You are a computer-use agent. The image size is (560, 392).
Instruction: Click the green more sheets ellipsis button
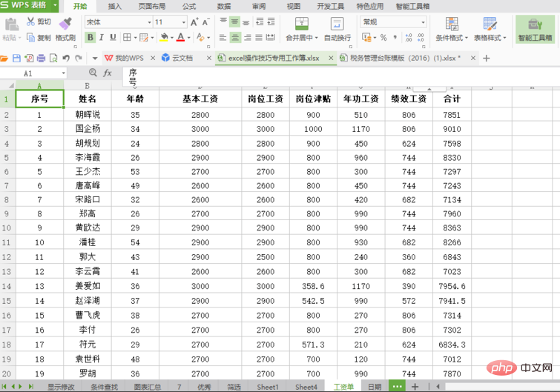pos(397,386)
